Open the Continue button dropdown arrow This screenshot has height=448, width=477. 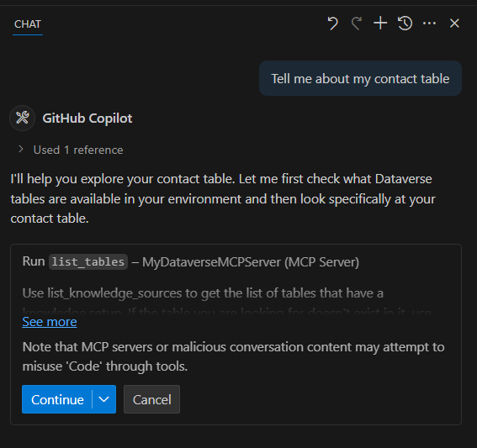[x=104, y=399]
